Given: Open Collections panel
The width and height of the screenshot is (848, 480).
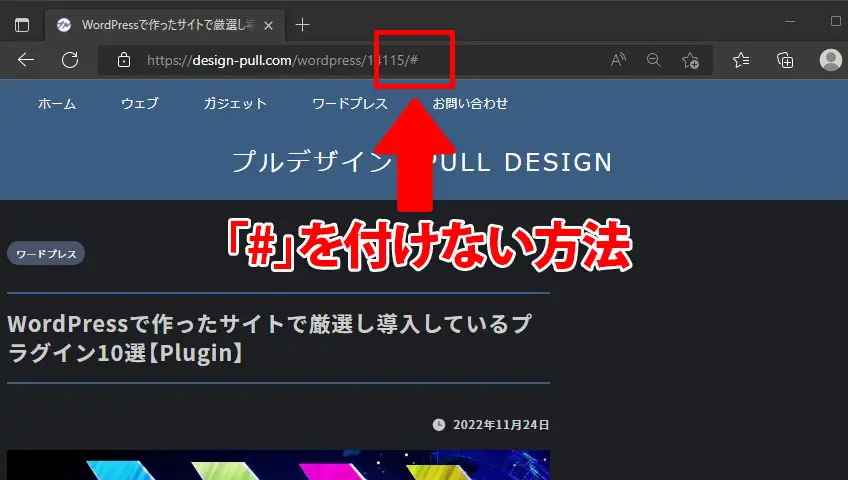Looking at the screenshot, I should (785, 59).
